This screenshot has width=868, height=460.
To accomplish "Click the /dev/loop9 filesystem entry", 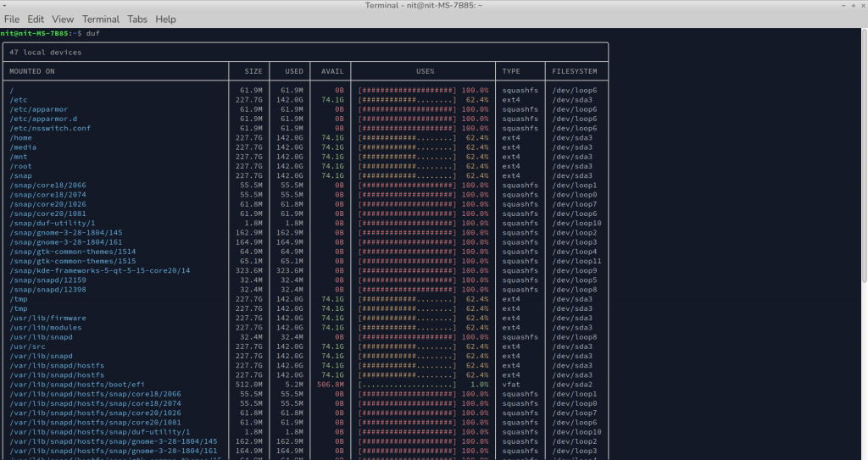I will [x=575, y=270].
